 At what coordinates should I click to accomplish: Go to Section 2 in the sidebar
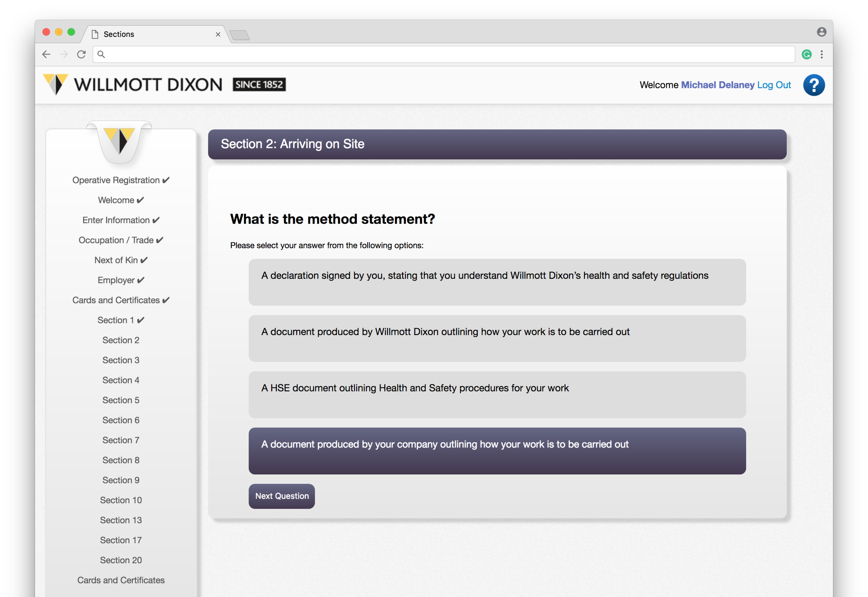tap(121, 340)
